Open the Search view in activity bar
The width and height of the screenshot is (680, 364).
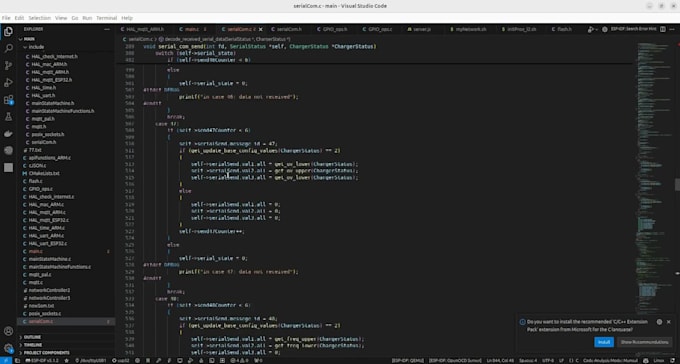[x=8, y=48]
